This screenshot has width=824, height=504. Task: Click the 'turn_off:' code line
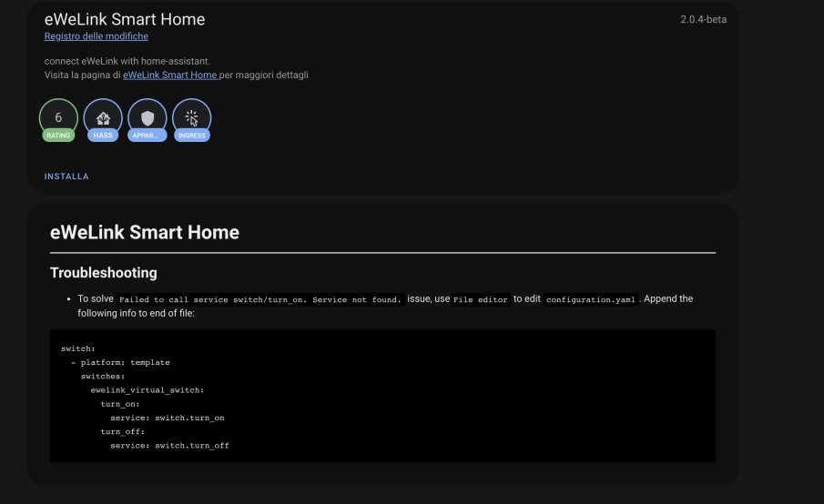tap(122, 431)
